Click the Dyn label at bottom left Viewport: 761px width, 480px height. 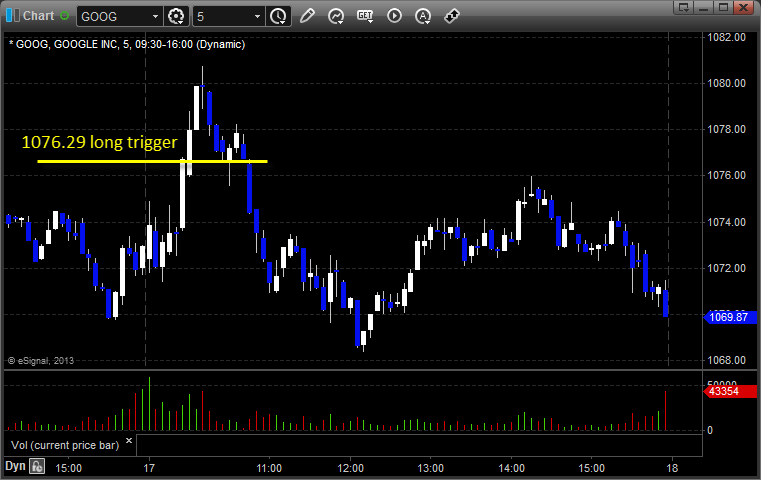coord(15,466)
